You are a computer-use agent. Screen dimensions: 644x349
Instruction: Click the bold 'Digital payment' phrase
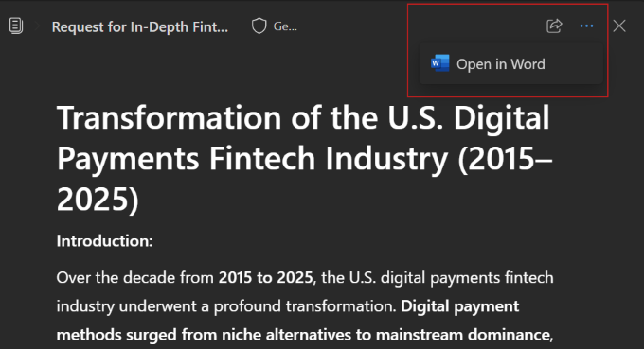[460, 306]
